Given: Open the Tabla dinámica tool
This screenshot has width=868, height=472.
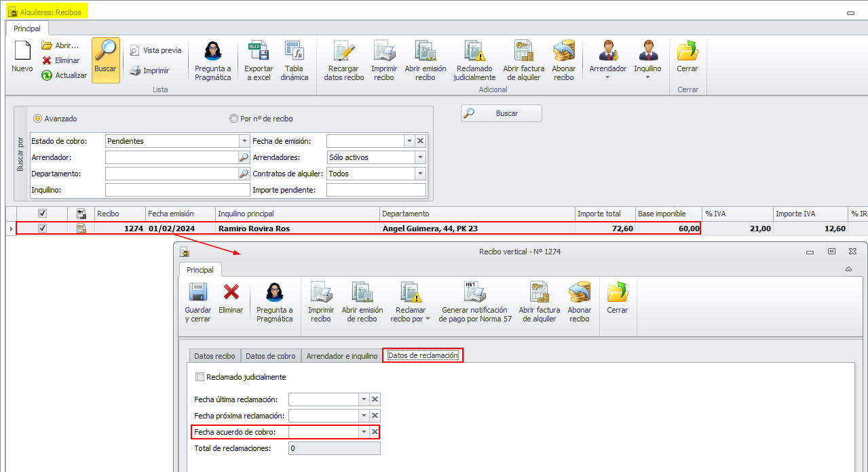Looking at the screenshot, I should point(295,60).
